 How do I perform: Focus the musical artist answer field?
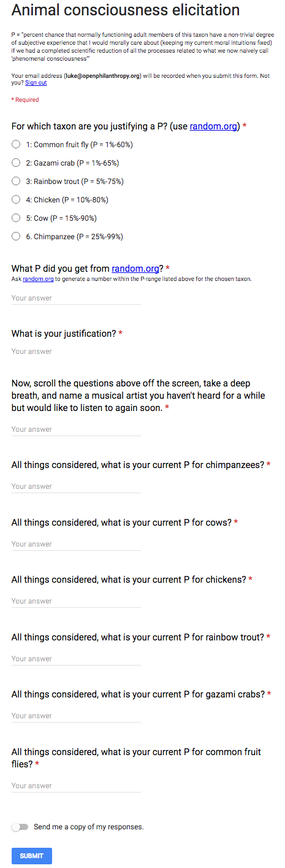click(76, 429)
